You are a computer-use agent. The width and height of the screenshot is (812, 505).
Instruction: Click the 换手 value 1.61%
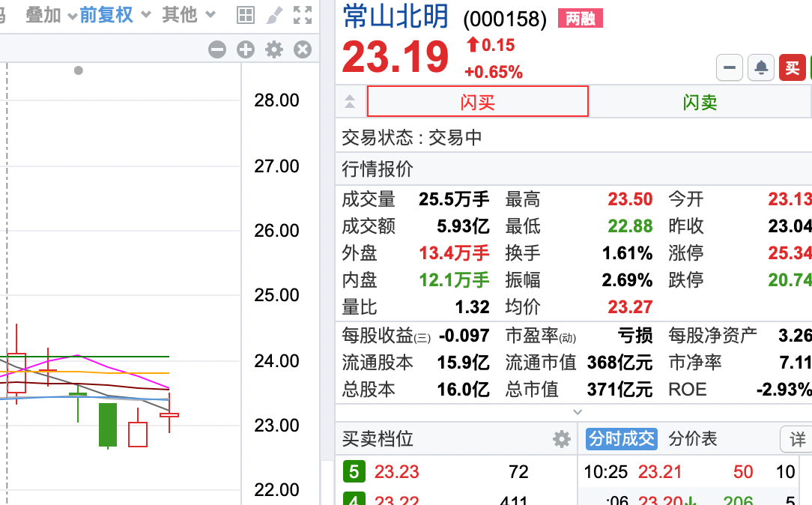[x=627, y=253]
